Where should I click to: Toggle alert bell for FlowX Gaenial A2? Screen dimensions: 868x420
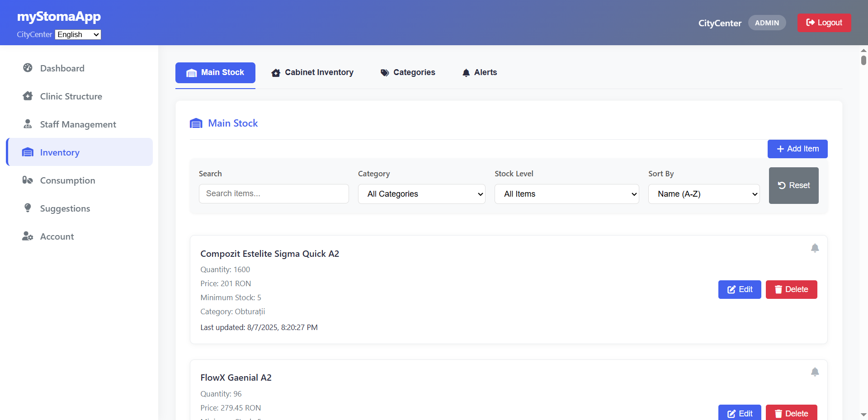point(815,372)
